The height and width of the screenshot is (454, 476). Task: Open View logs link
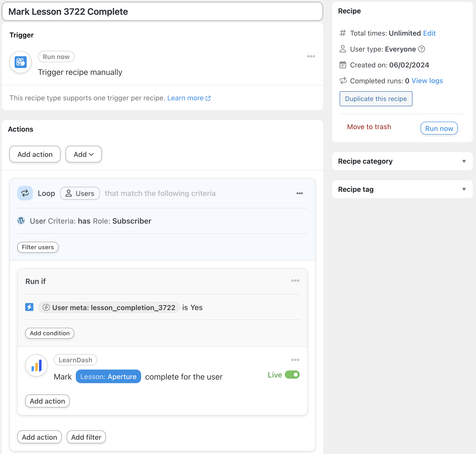[x=427, y=81]
